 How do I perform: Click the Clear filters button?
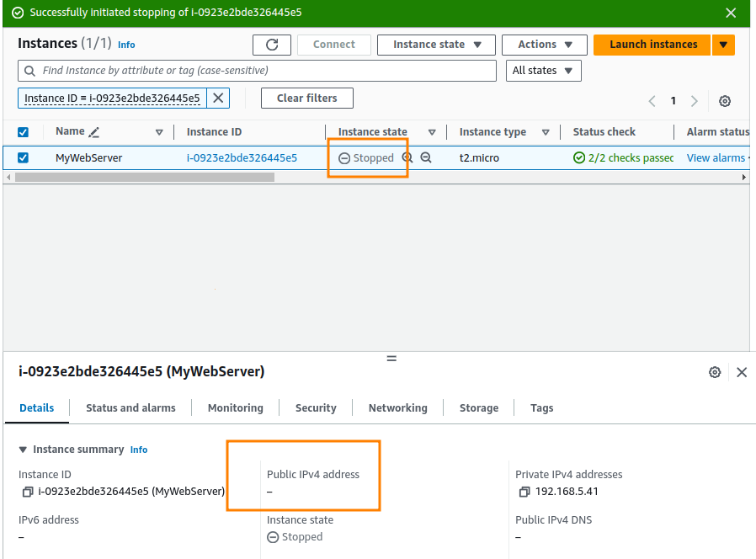click(306, 98)
